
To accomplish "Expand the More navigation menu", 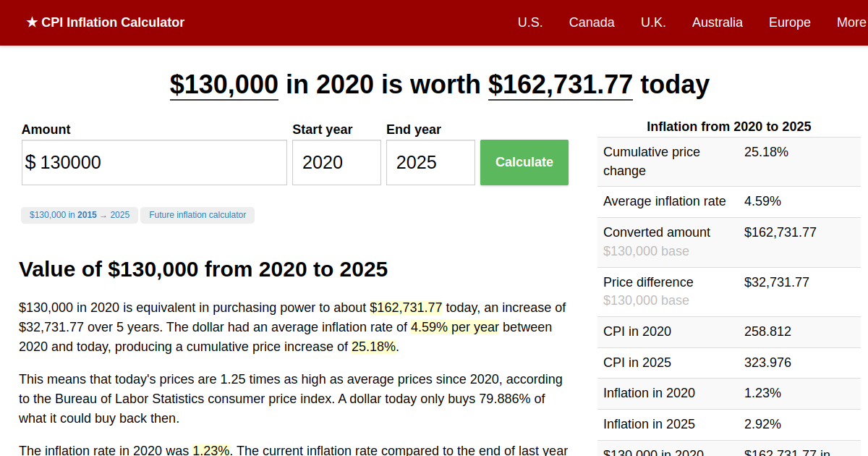I will (x=852, y=22).
